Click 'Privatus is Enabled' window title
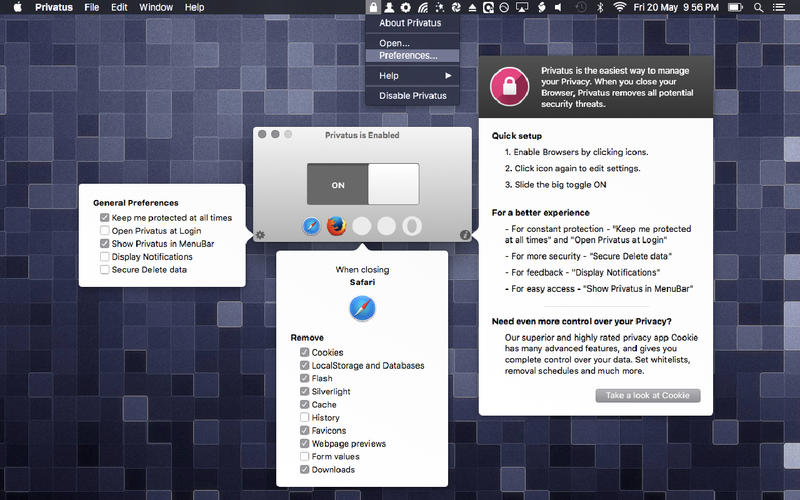Screen dimensions: 800x500 [x=362, y=135]
